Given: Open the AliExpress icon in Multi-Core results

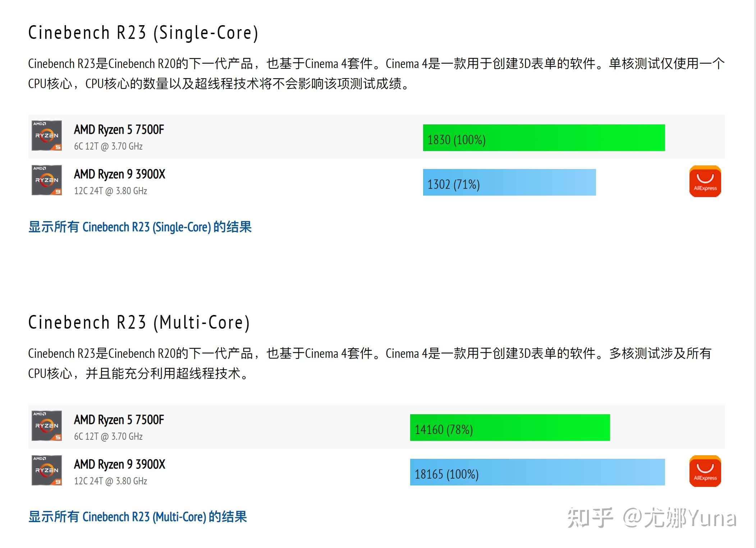Looking at the screenshot, I should tap(705, 471).
